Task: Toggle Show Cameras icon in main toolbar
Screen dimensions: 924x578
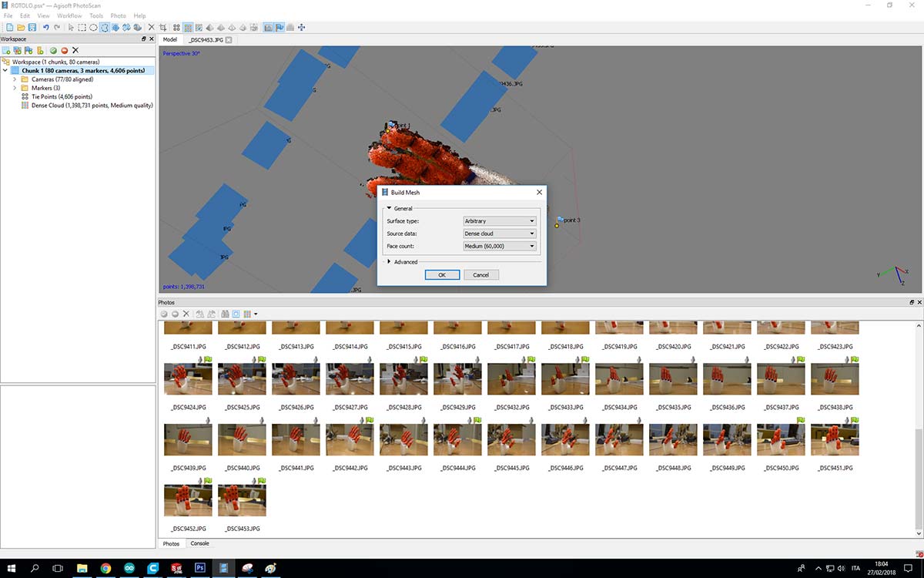Action: 268,27
